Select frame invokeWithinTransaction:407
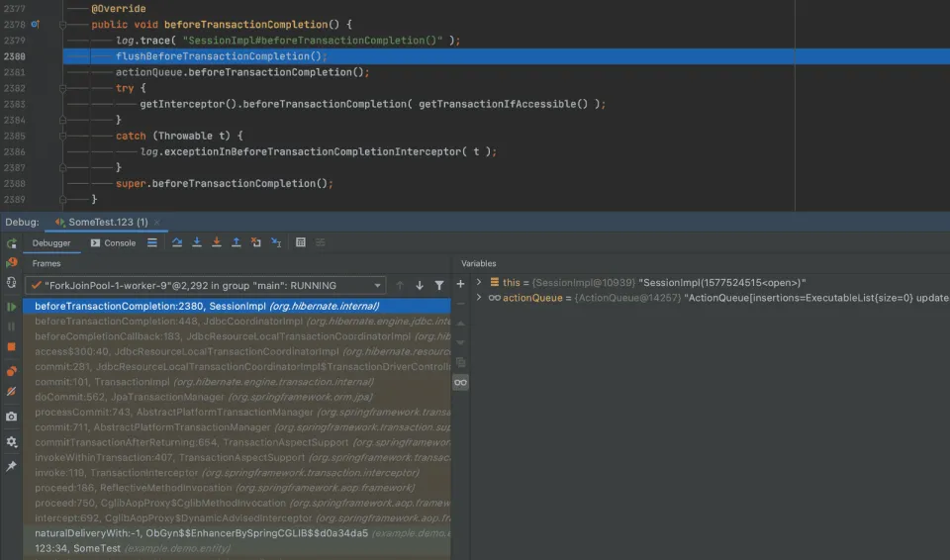 (237, 457)
